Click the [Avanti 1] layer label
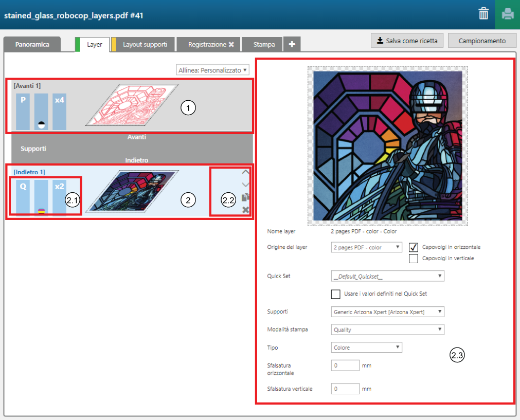Image resolution: width=520 pixels, height=420 pixels. 27,86
